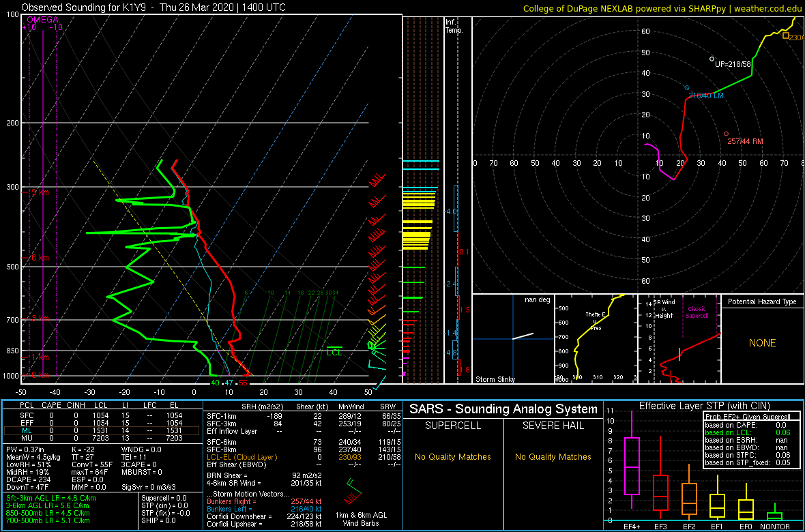
Task: Click the '6 km' height marker
Action: pos(39,257)
